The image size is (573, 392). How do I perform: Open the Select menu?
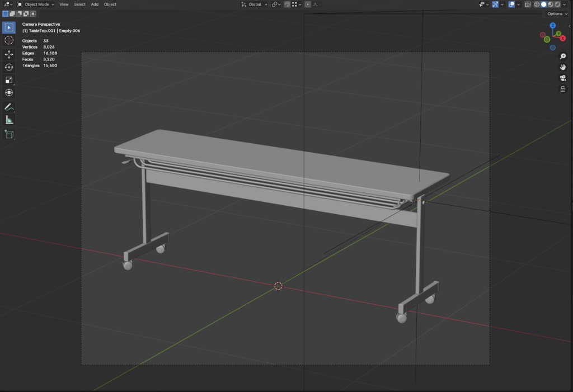(79, 4)
